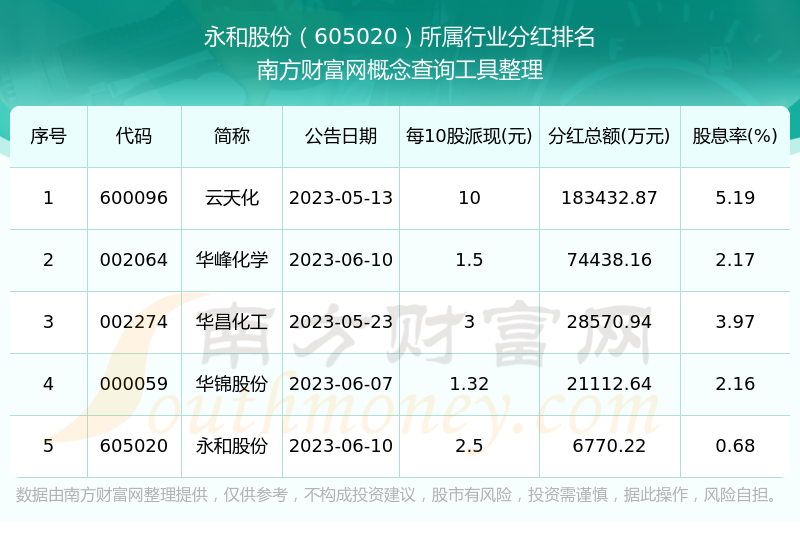Click the 分红总额(万元) column header
Image resolution: width=800 pixels, height=544 pixels.
pyautogui.click(x=609, y=136)
